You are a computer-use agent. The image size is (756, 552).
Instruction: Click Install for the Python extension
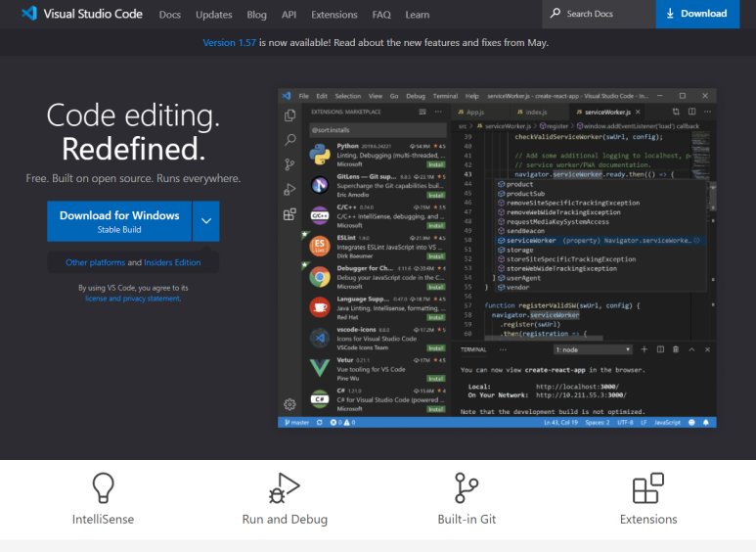tap(436, 164)
